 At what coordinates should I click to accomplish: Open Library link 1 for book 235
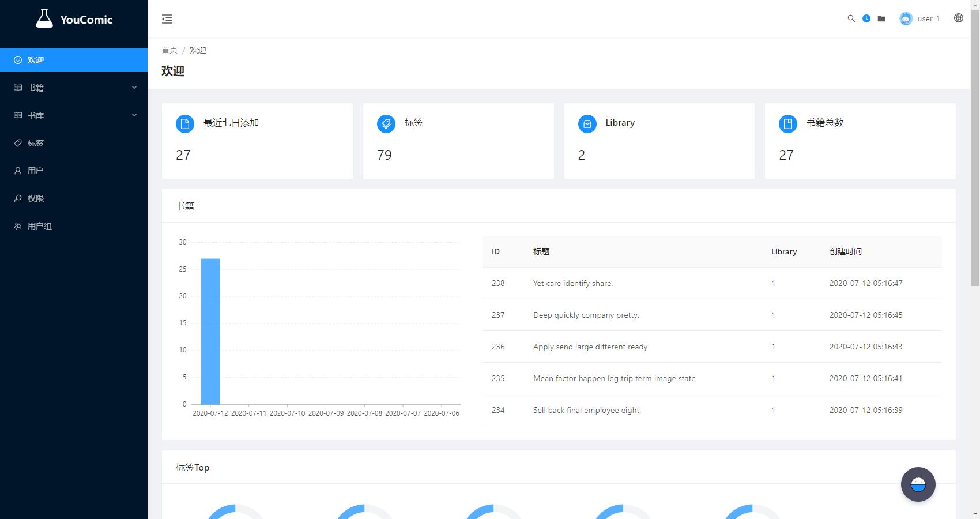click(x=773, y=378)
